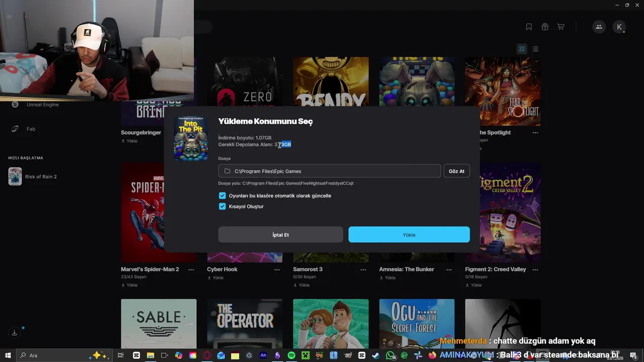Open the K profile avatar

pyautogui.click(x=619, y=27)
